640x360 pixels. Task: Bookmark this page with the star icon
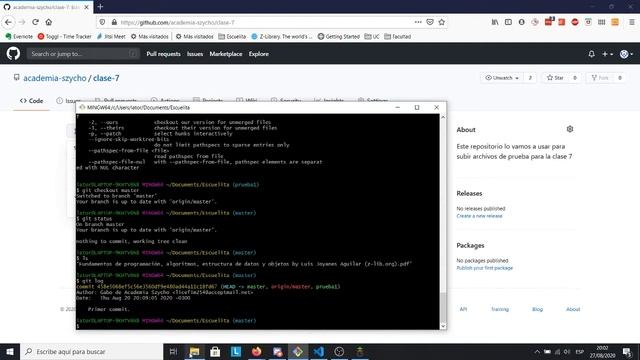tap(442, 22)
